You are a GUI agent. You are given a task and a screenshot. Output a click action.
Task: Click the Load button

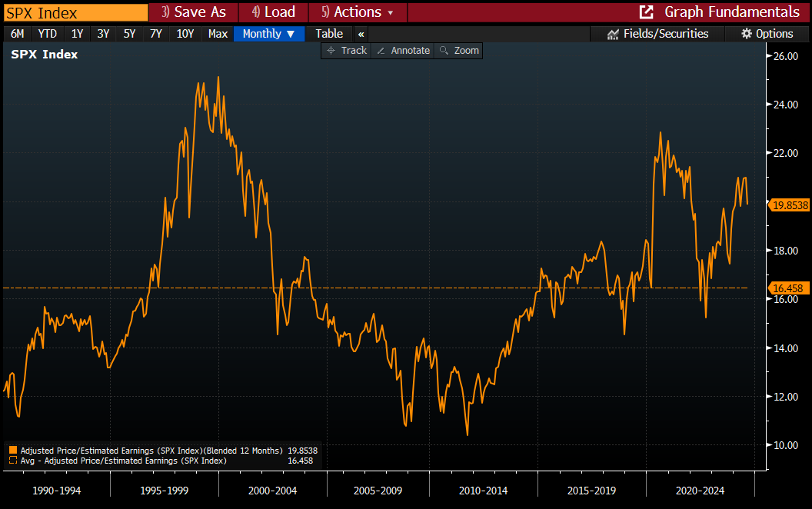coord(274,12)
